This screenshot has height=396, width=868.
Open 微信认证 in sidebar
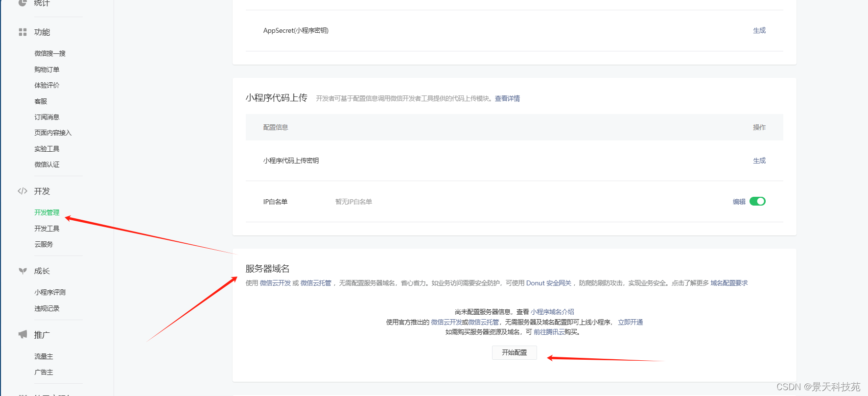[47, 164]
